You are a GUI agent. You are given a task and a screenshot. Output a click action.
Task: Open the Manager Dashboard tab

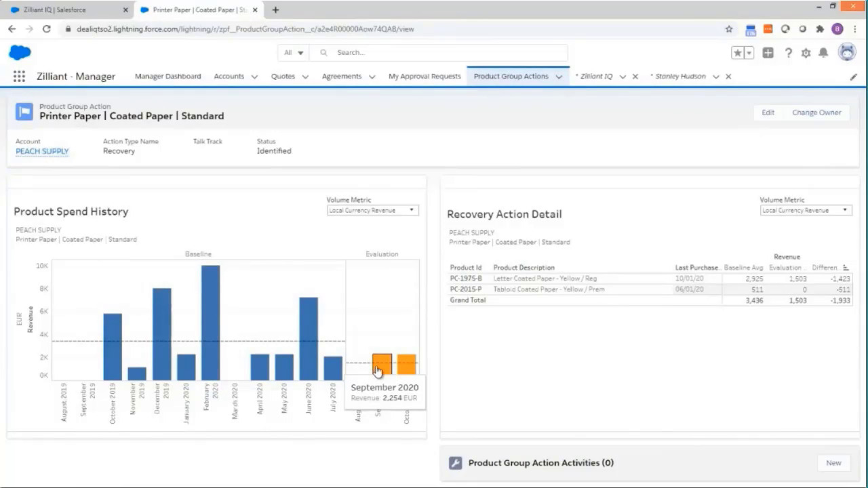[167, 77]
